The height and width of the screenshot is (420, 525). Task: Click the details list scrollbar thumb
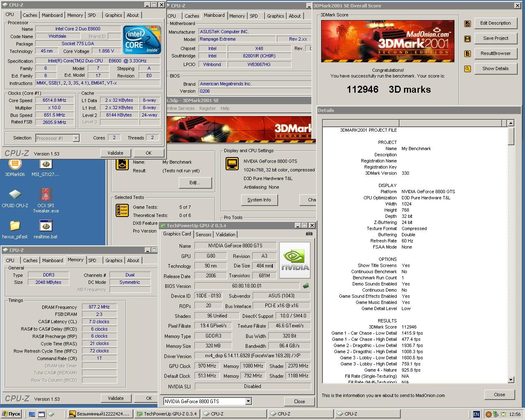511,136
